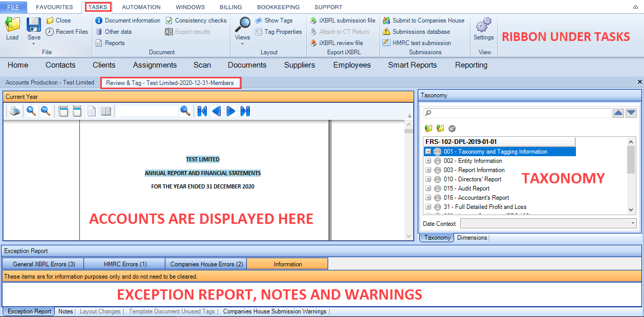
Task: Click the Load icon in the ribbon
Action: pyautogui.click(x=12, y=25)
